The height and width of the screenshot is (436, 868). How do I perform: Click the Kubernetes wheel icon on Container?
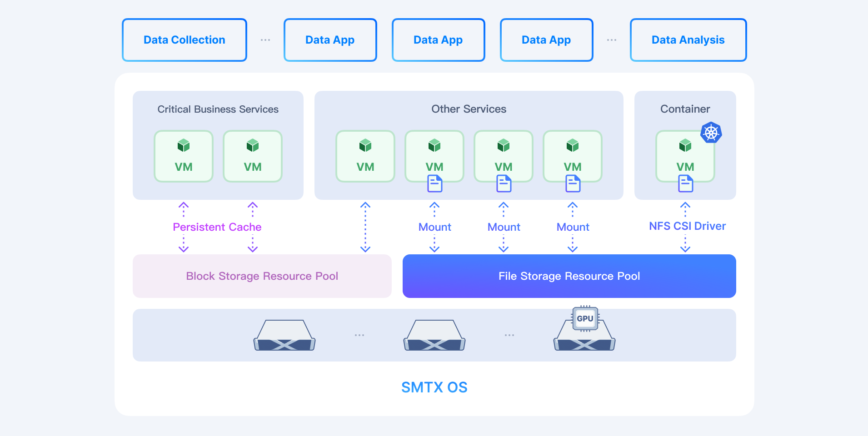(x=711, y=133)
